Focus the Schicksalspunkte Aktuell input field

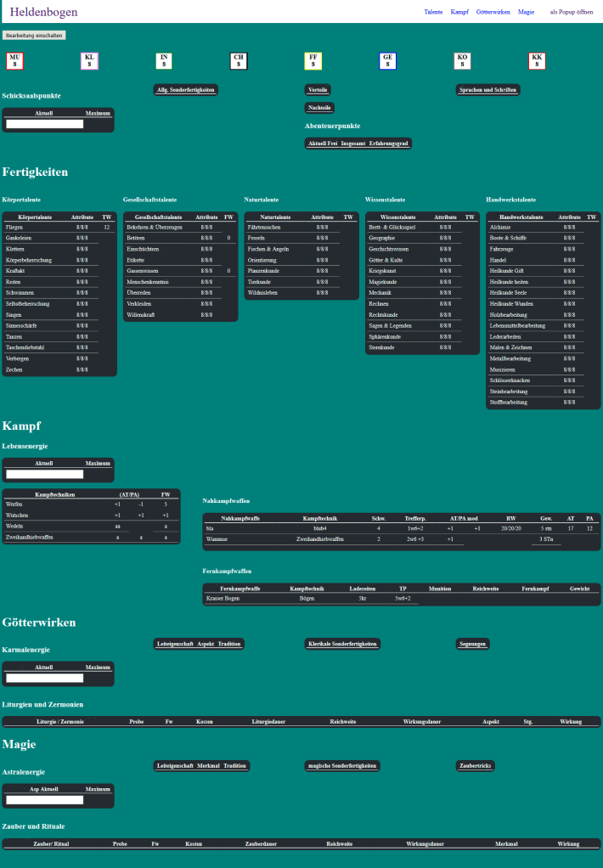[45, 124]
